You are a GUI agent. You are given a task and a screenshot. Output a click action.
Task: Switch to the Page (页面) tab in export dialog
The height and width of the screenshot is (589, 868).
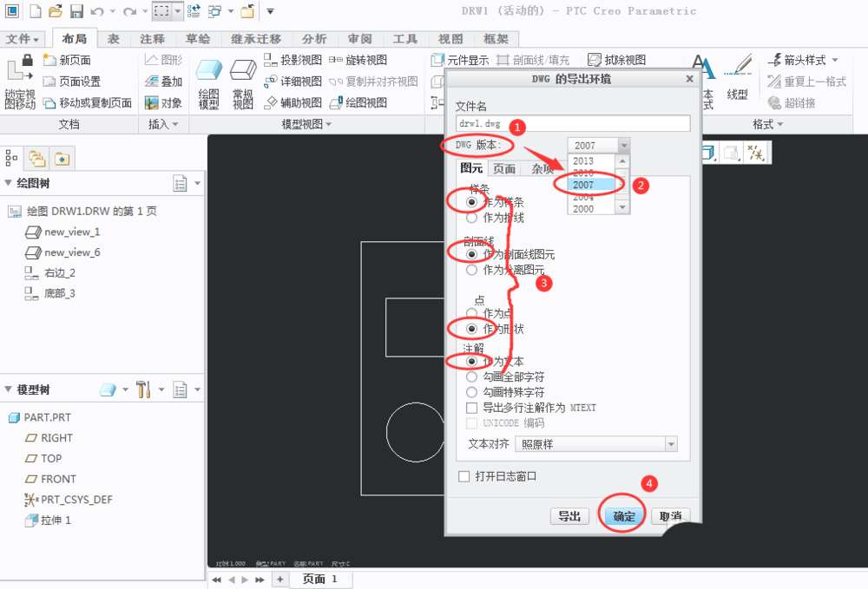(x=504, y=168)
